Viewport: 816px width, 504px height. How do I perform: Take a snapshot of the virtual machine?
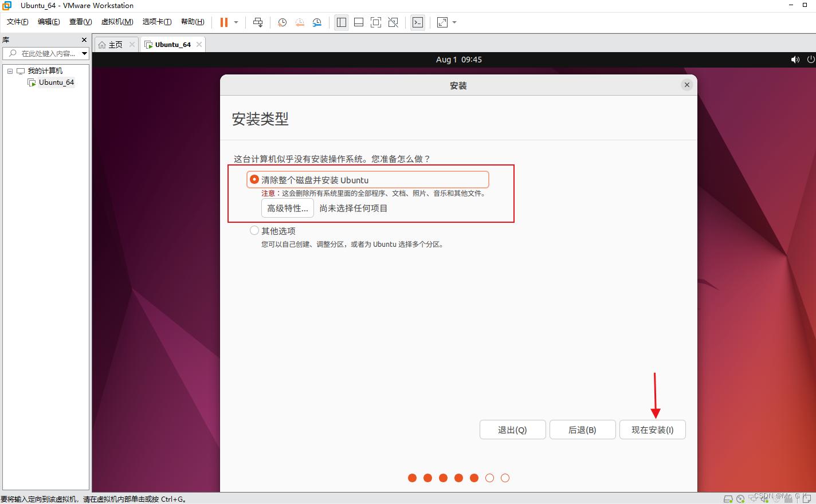[281, 22]
